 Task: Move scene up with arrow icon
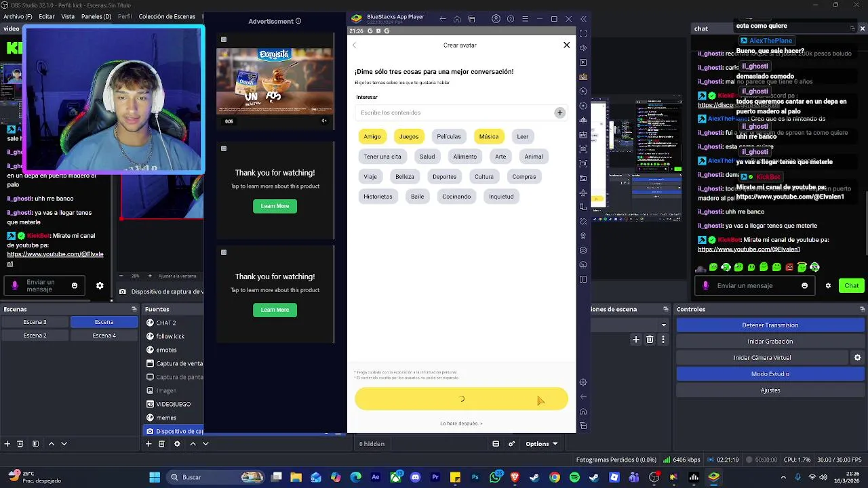[x=51, y=444]
